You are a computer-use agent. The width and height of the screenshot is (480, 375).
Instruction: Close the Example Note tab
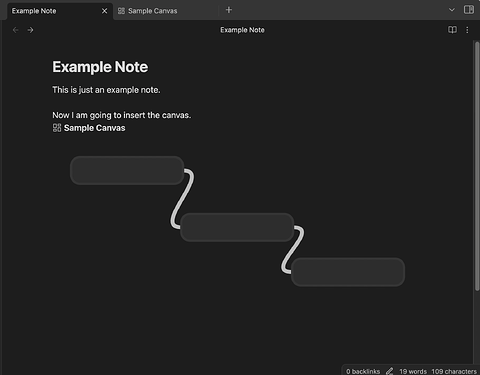pos(104,11)
